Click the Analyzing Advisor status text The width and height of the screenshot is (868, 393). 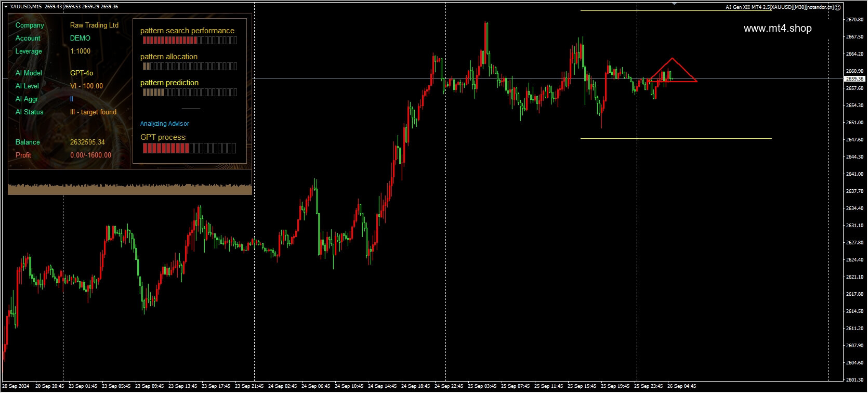pos(164,124)
